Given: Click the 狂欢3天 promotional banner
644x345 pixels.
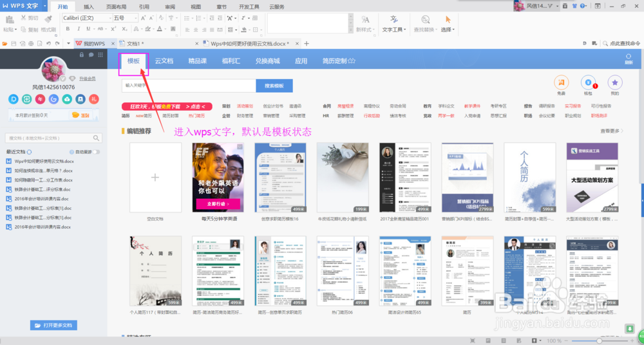Looking at the screenshot, I should [x=167, y=106].
